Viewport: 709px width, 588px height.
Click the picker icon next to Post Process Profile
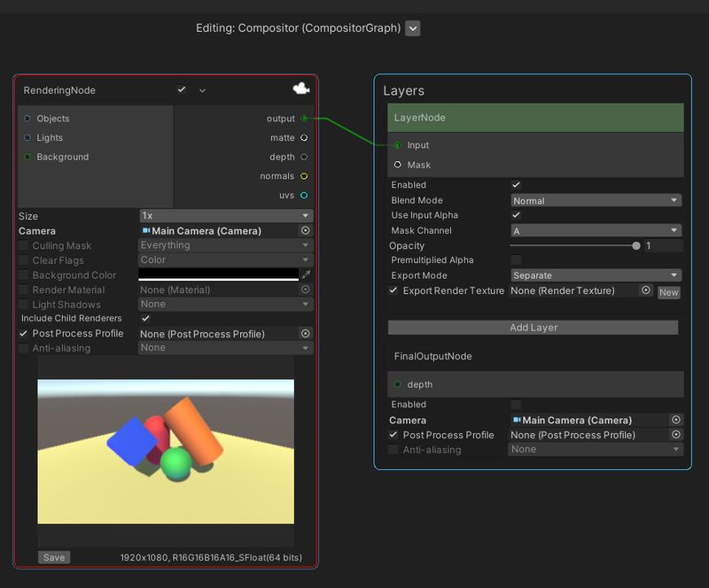(305, 334)
